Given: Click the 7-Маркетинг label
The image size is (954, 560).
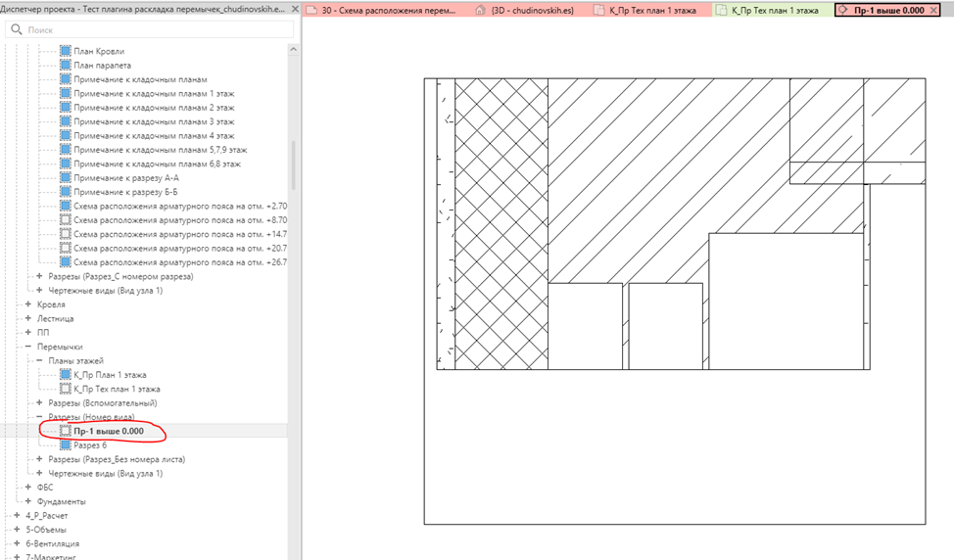Looking at the screenshot, I should pos(51,556).
